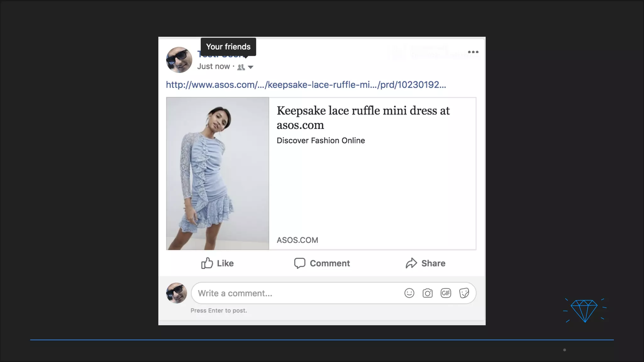Open the GIF picker icon
The width and height of the screenshot is (644, 362).
[x=446, y=293]
